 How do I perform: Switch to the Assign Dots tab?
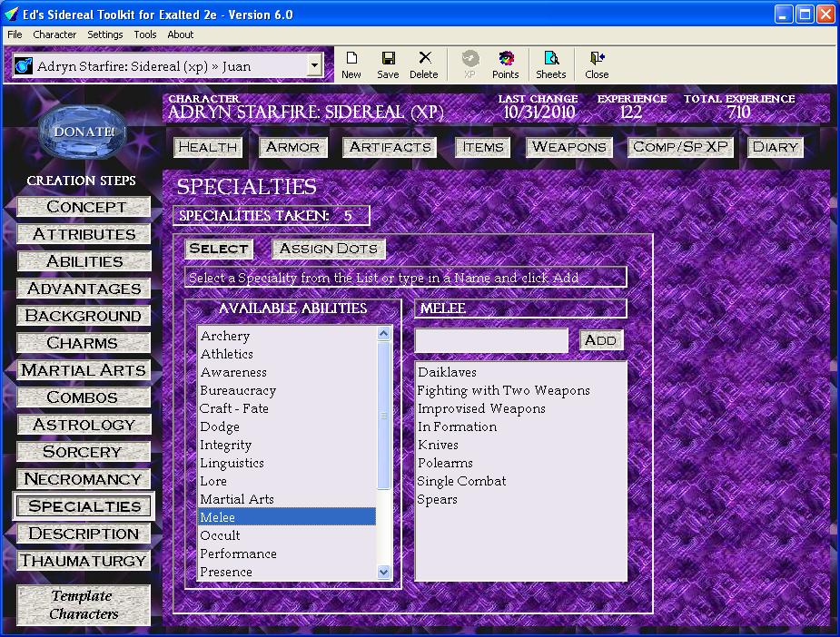coord(329,249)
